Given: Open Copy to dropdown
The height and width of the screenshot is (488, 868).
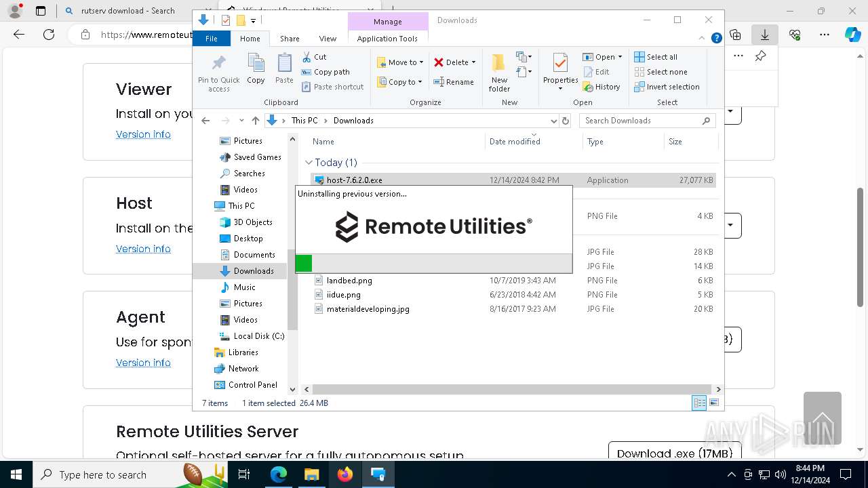Looking at the screenshot, I should tap(399, 82).
